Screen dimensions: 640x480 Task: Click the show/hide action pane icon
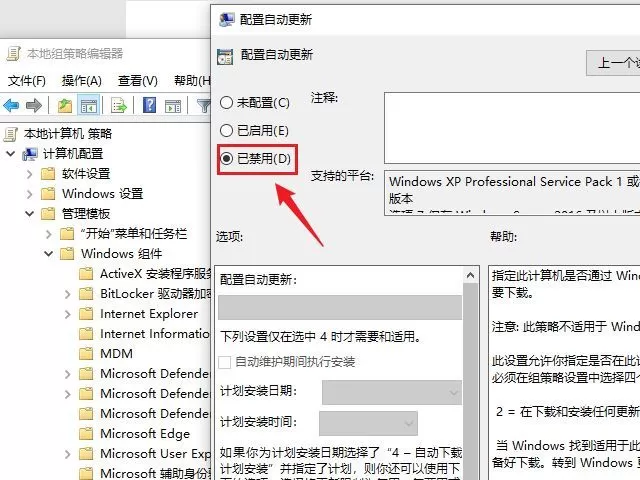click(x=173, y=106)
